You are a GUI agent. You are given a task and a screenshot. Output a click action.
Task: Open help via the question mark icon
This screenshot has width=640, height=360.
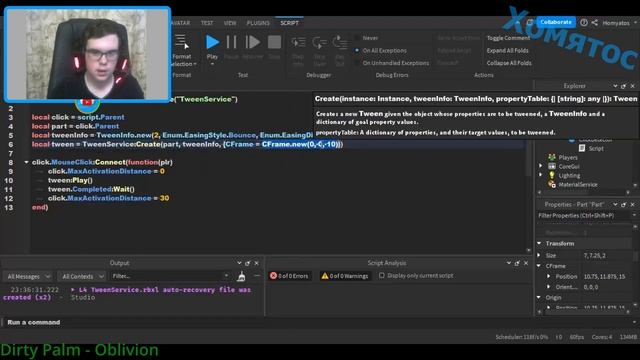click(x=584, y=22)
